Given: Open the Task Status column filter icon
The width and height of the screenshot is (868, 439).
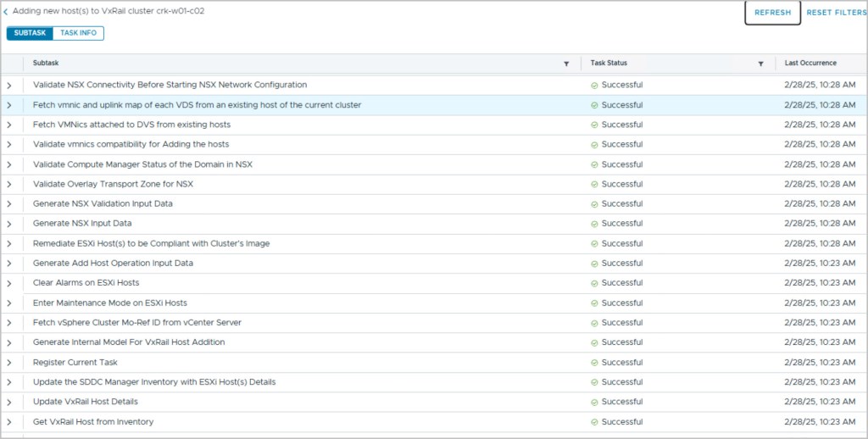Looking at the screenshot, I should (760, 64).
